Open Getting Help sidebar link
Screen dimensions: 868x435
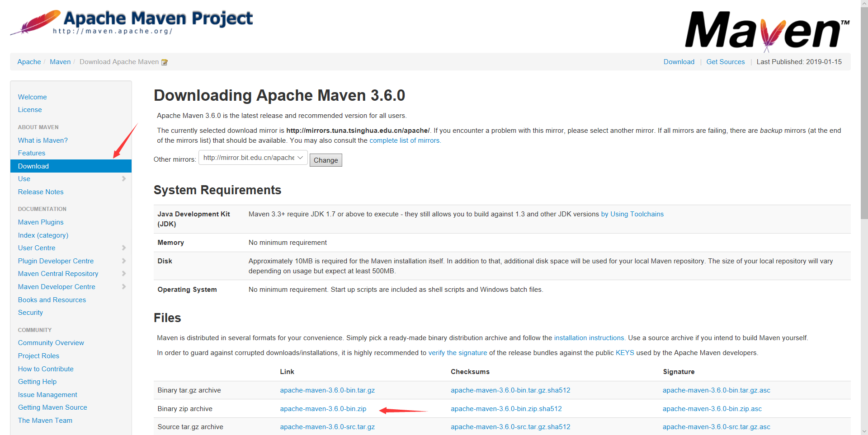[37, 382]
